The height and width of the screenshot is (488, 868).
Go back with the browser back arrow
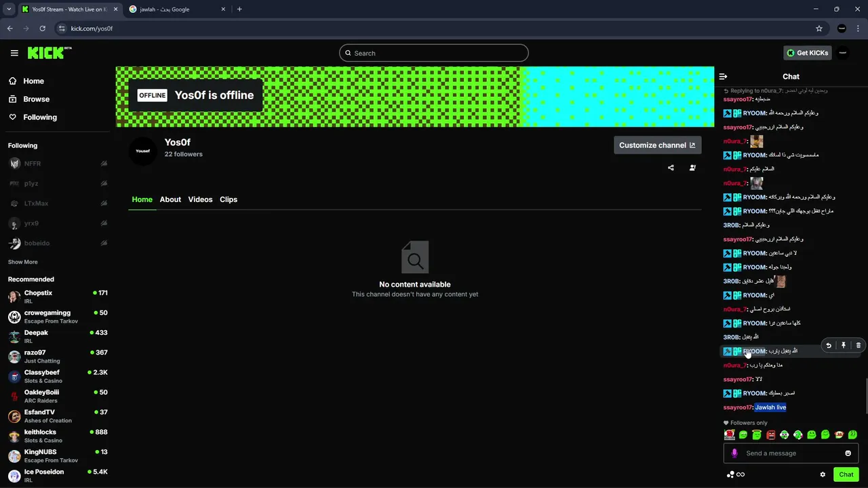[x=9, y=28]
